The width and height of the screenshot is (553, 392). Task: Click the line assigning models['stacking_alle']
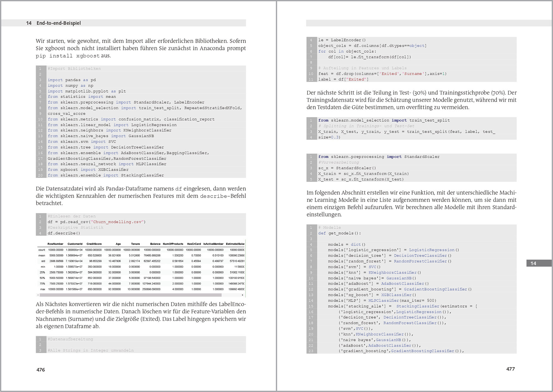[403, 307]
